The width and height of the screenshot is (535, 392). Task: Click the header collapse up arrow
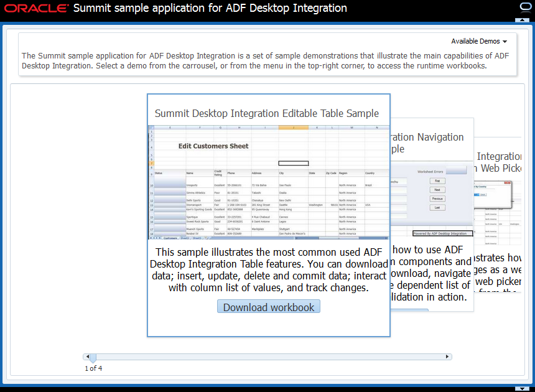point(522,20)
